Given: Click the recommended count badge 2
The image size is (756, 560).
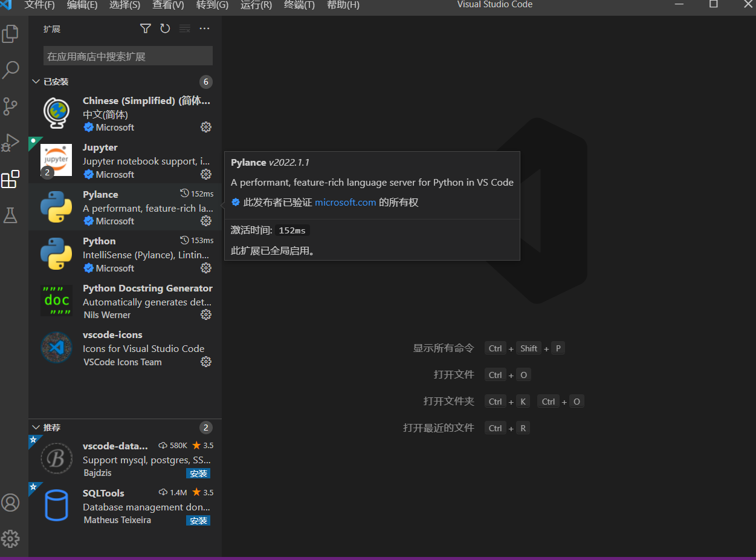Looking at the screenshot, I should 206,428.
